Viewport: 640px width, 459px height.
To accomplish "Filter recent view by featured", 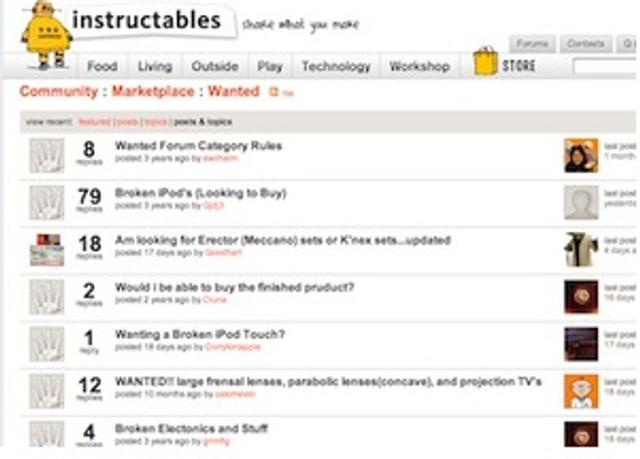I will 94,122.
